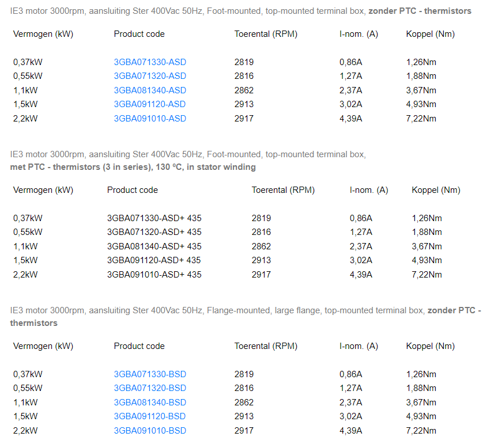
Task: Select the 3GBA071320-ASD+ 435 product code
Action: pyautogui.click(x=154, y=232)
